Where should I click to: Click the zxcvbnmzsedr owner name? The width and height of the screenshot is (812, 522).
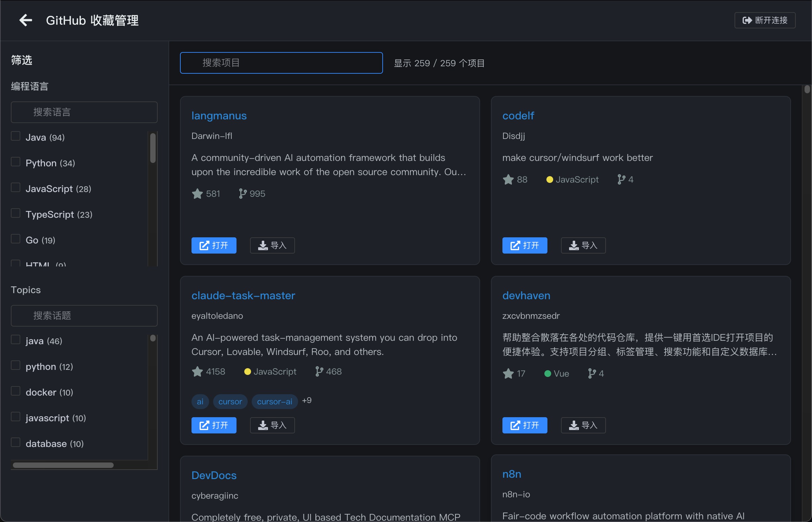(531, 316)
